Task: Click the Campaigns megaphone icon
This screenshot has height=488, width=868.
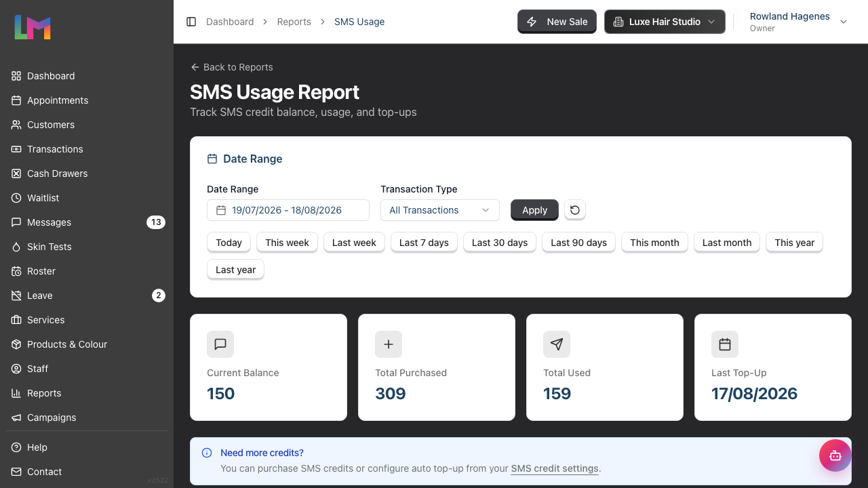Action: pyautogui.click(x=16, y=418)
